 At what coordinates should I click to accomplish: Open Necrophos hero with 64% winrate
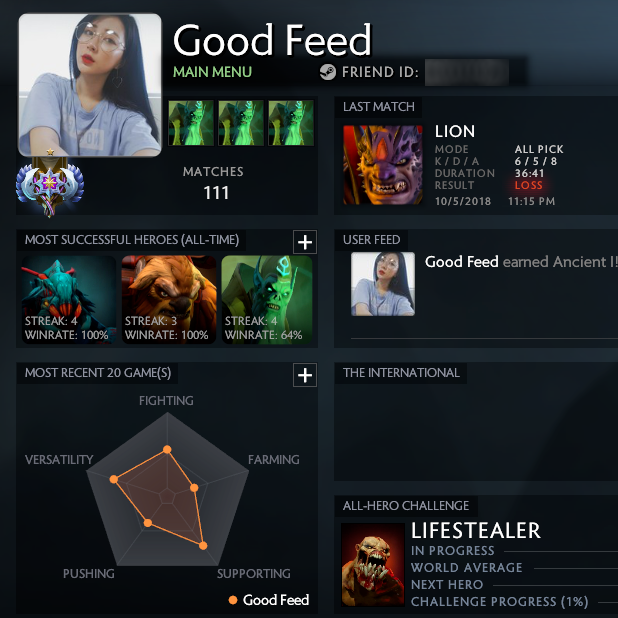coord(267,300)
